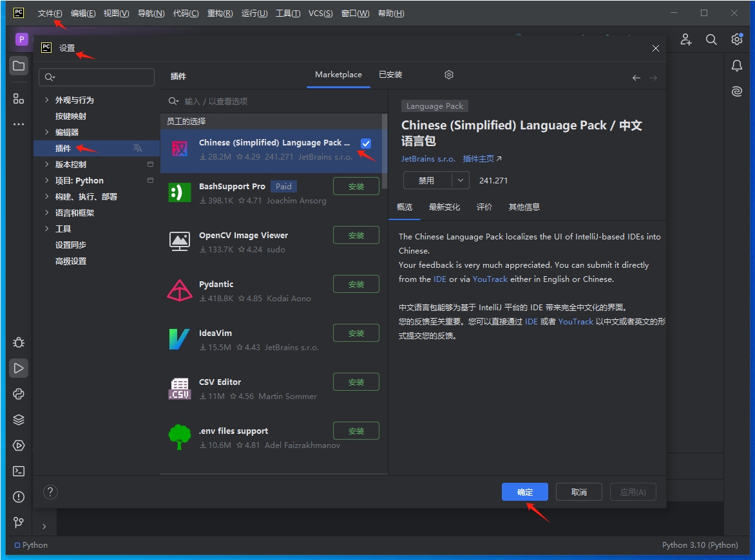Open the VCS(S) menu

[x=320, y=14]
